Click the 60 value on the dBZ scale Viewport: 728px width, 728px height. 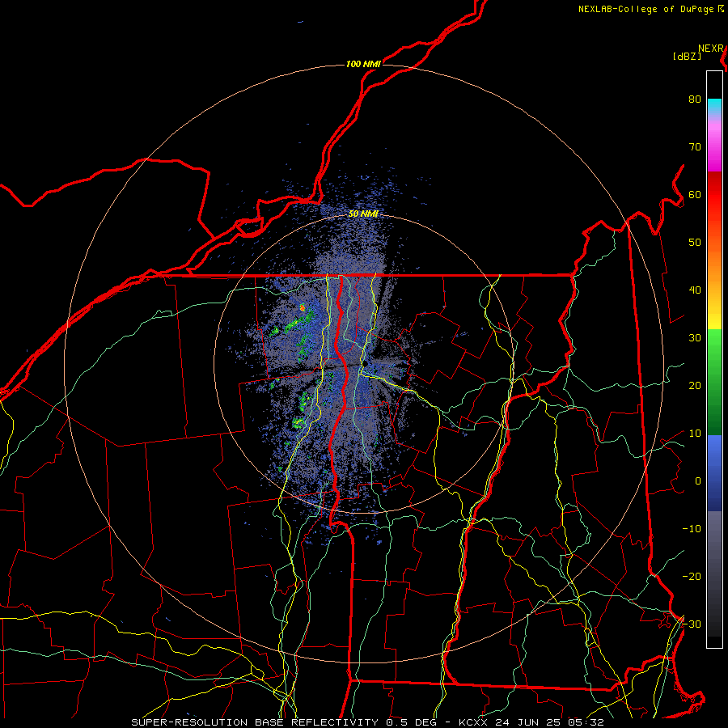tap(695, 195)
